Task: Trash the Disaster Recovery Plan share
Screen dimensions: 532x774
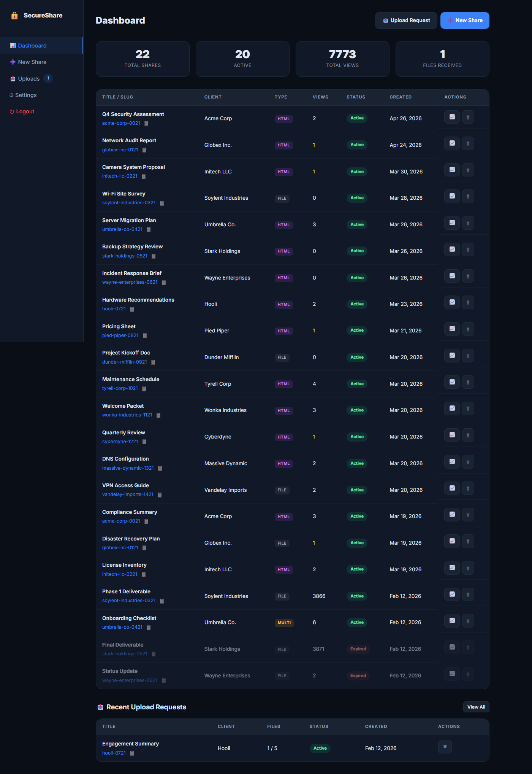Action: point(468,541)
